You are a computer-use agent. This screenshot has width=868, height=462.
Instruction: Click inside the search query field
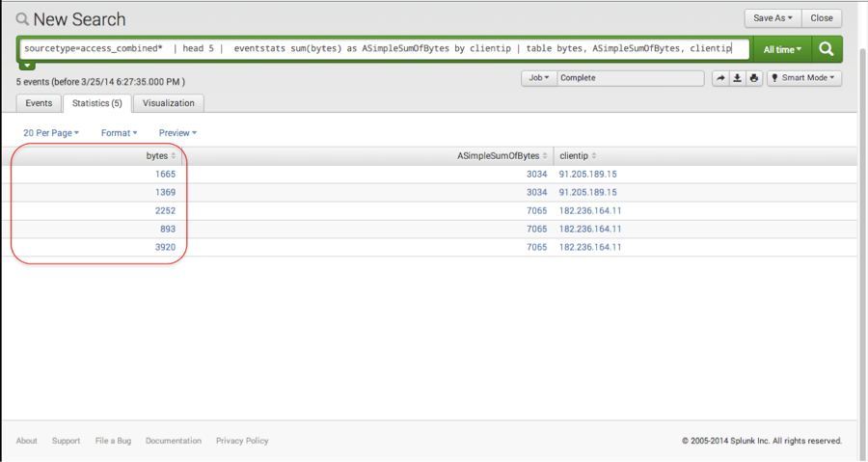386,48
